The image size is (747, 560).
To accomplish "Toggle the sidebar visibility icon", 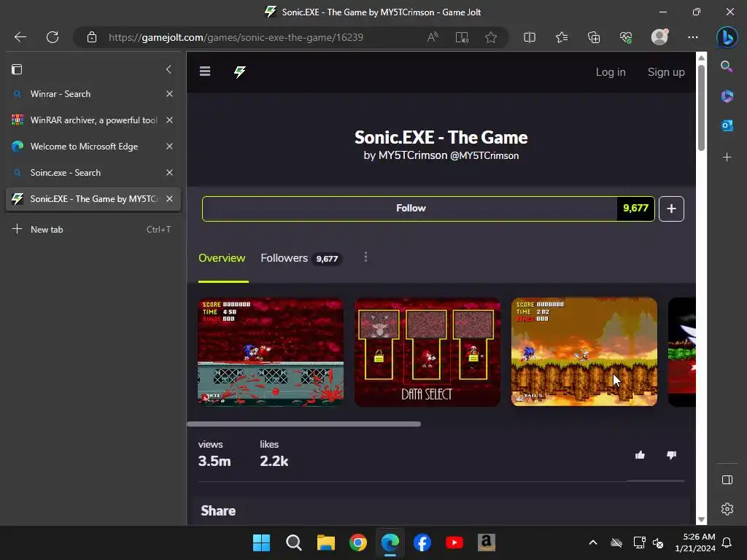I will coord(727,480).
